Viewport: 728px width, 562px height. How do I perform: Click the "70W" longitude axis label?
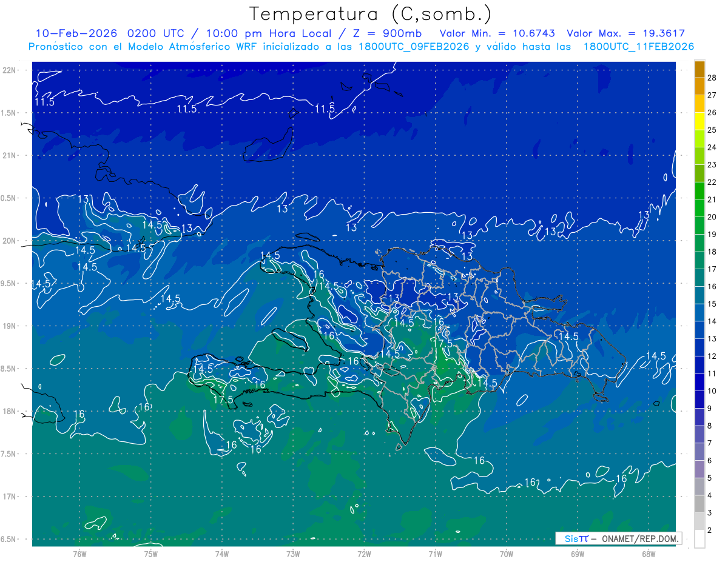click(507, 554)
